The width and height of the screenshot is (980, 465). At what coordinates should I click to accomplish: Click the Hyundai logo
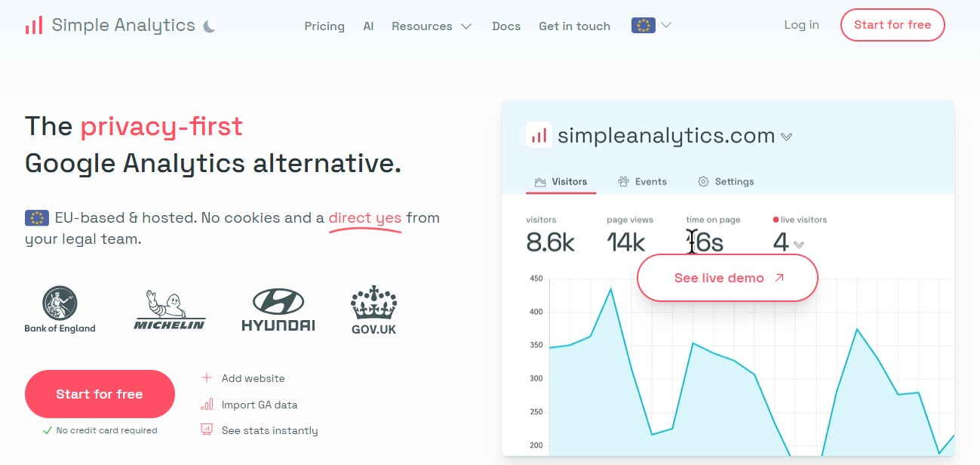click(x=278, y=309)
